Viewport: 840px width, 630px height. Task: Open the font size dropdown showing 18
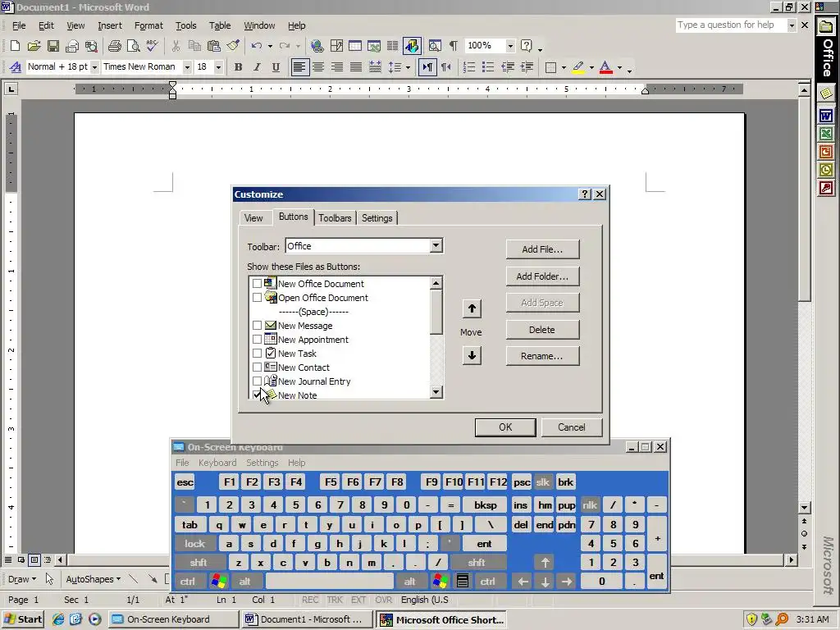(x=218, y=67)
